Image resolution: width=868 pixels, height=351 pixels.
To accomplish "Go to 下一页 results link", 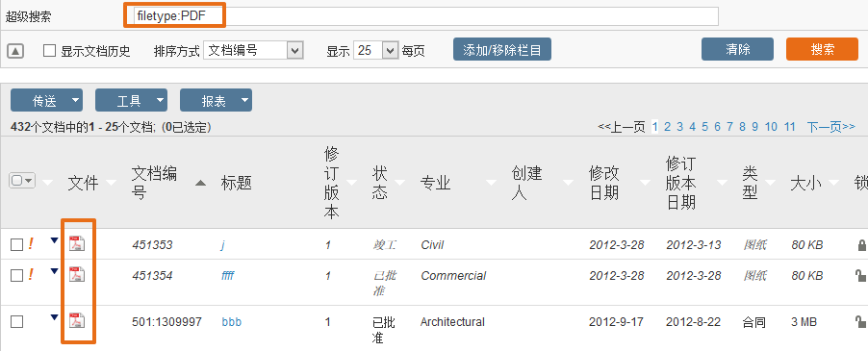I will [830, 127].
